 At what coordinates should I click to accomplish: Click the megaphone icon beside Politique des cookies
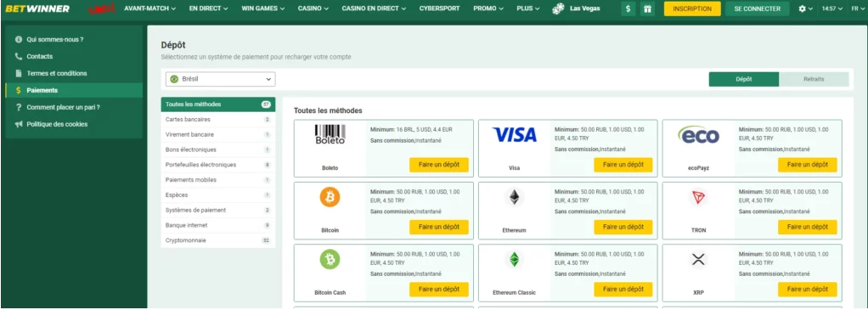tap(19, 124)
